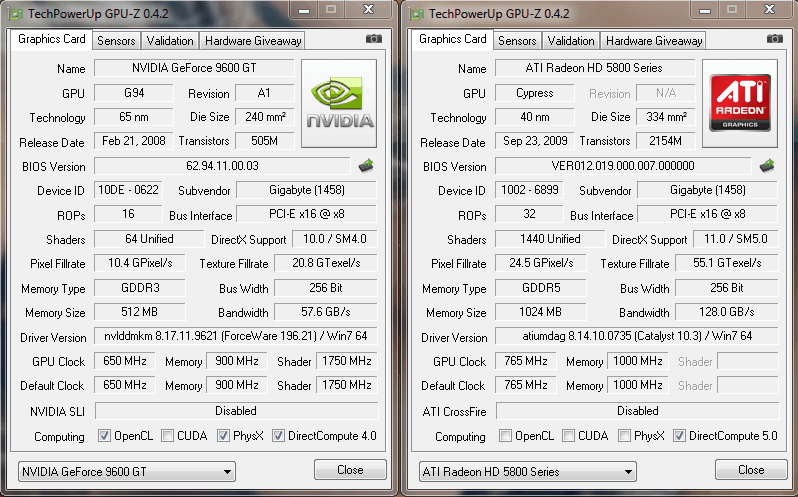Viewport: 798px width, 497px height.
Task: Click the 1440 Unified shaders value
Action: [550, 239]
